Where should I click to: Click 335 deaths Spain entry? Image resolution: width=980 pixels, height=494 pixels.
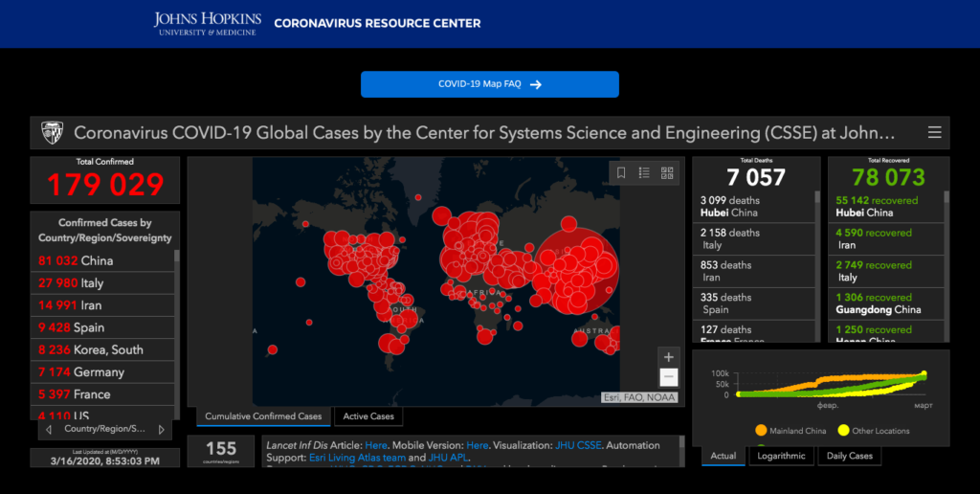coord(753,303)
